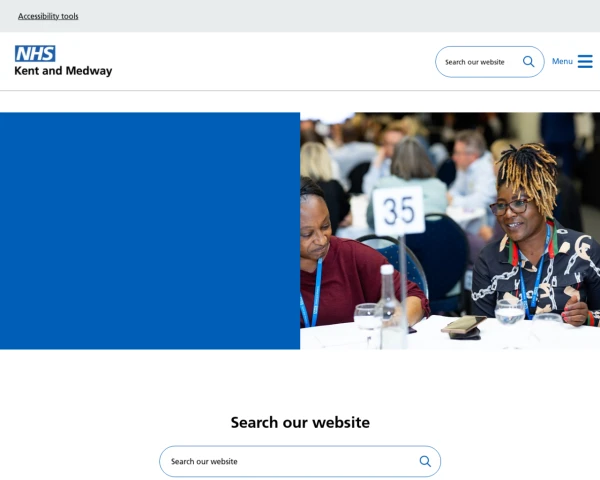Click the glasses on the dreadlocked woman

click(511, 207)
